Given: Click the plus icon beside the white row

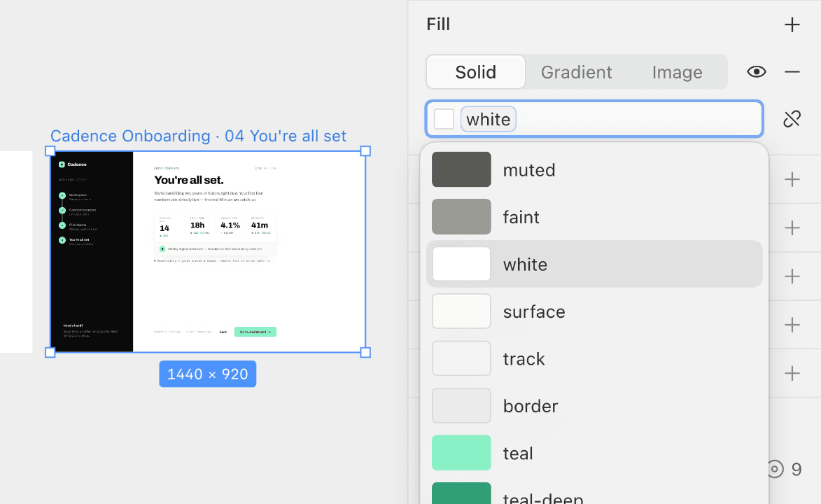Looking at the screenshot, I should [792, 276].
